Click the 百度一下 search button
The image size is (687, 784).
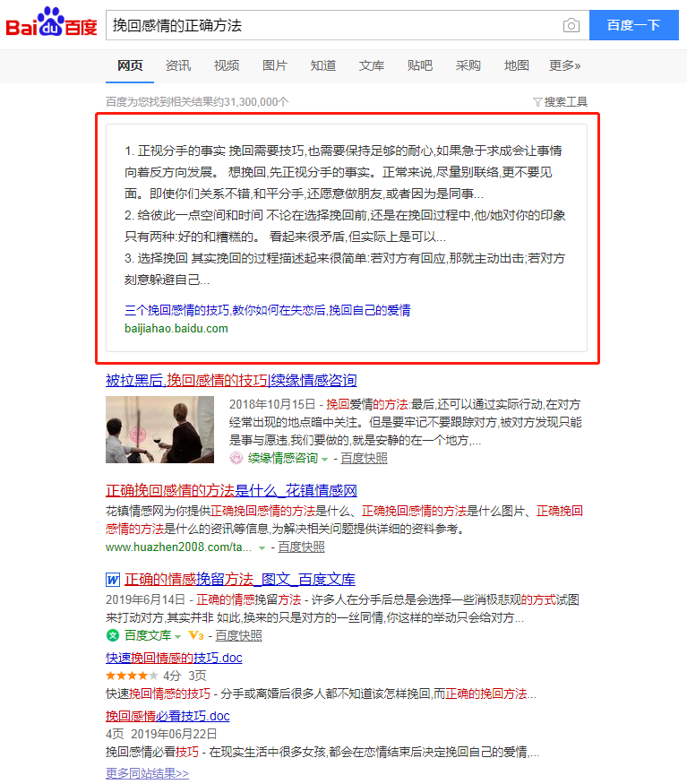pos(634,25)
